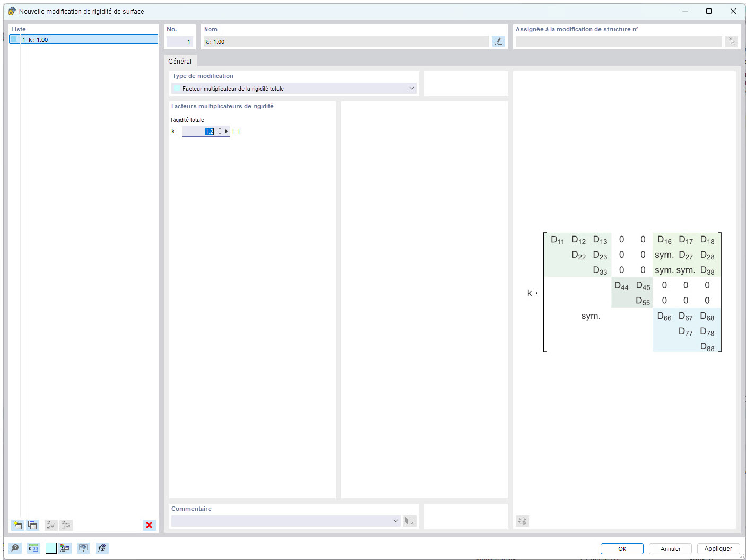Open the Type de modification dropdown
Image resolution: width=746 pixels, height=560 pixels.
412,88
